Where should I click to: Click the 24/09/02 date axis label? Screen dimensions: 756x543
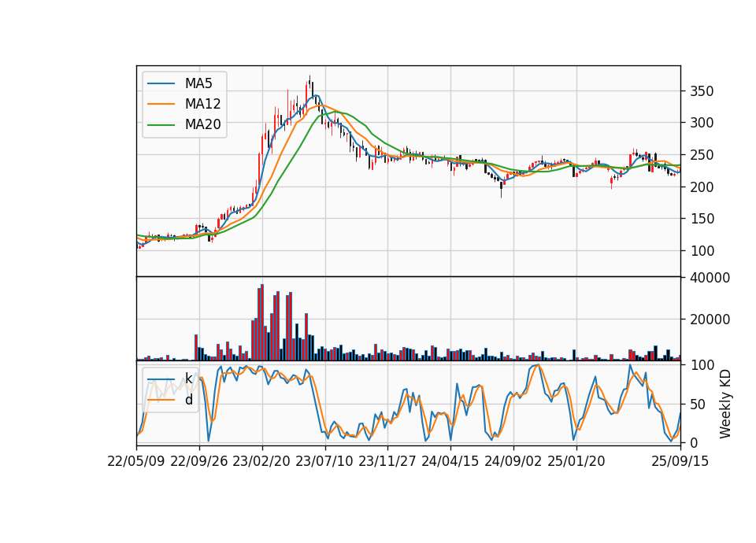(513, 461)
